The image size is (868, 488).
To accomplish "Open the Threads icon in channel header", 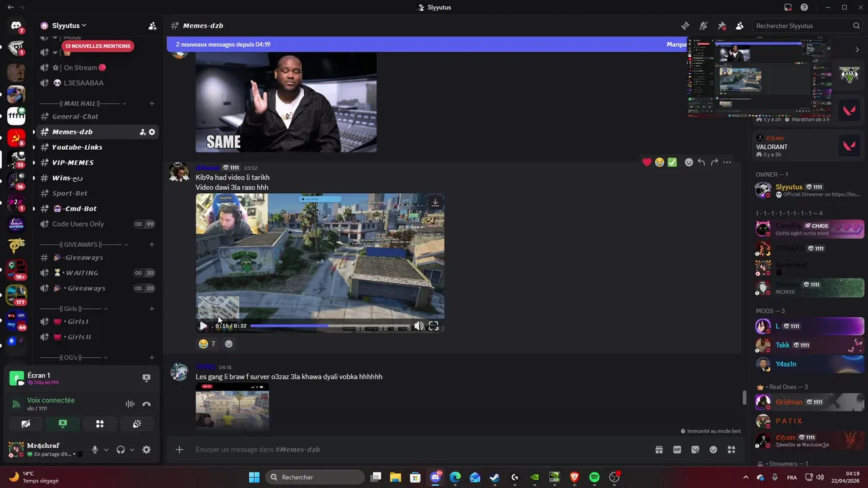I will coord(685,26).
